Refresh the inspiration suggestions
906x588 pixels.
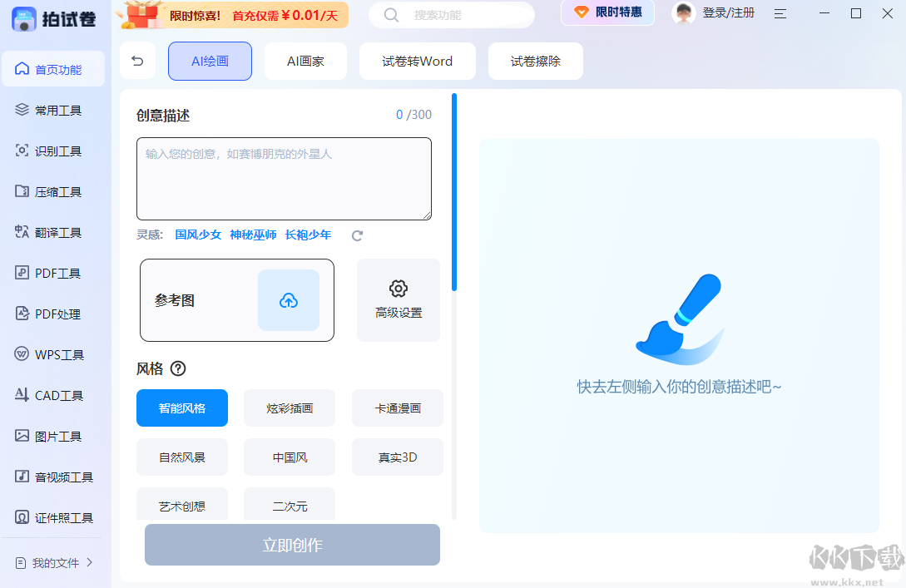click(x=357, y=235)
